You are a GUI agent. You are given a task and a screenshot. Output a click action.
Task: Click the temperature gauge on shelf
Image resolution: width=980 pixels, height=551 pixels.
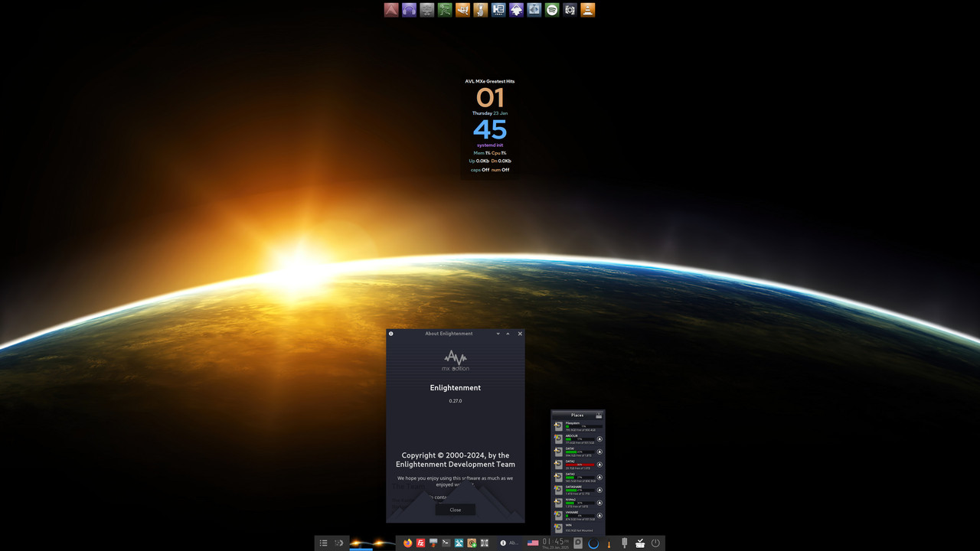tap(609, 544)
